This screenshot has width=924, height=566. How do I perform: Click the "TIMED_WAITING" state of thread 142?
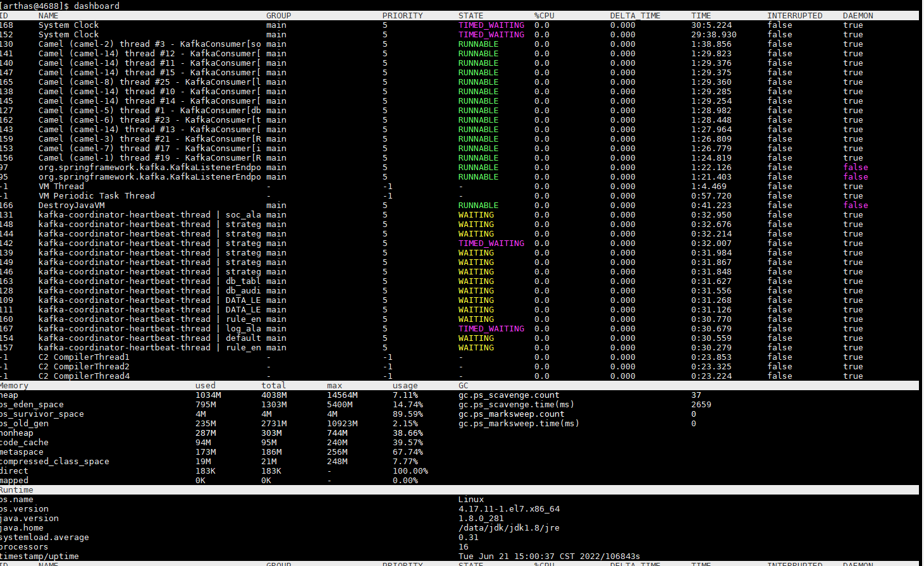coord(491,243)
